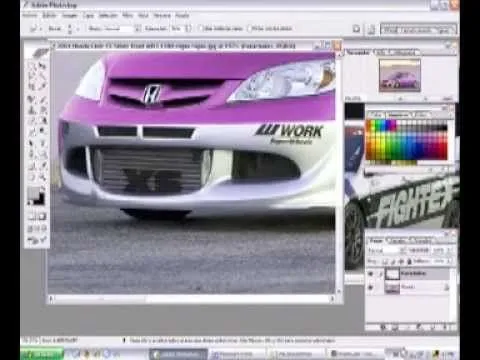The height and width of the screenshot is (360, 480).
Task: Open the Filter menu
Action: pos(127,15)
